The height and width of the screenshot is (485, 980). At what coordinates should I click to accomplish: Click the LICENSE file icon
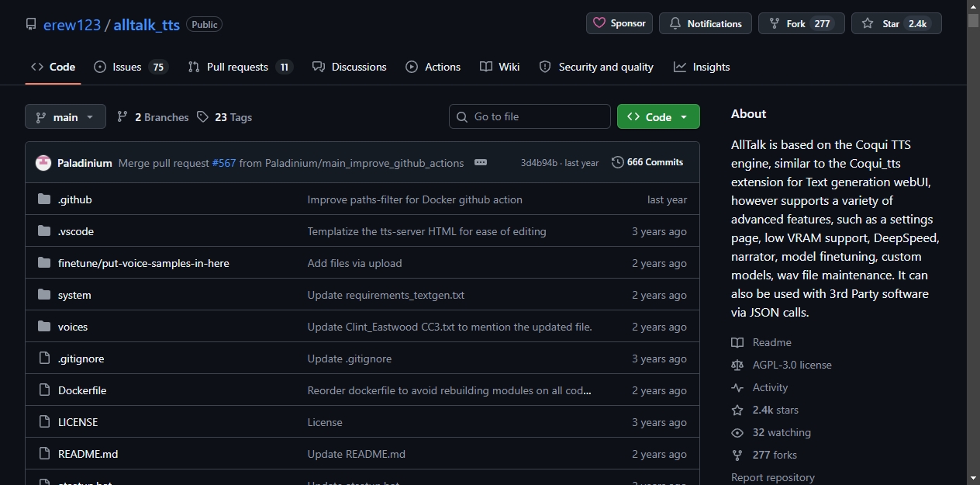tap(44, 422)
